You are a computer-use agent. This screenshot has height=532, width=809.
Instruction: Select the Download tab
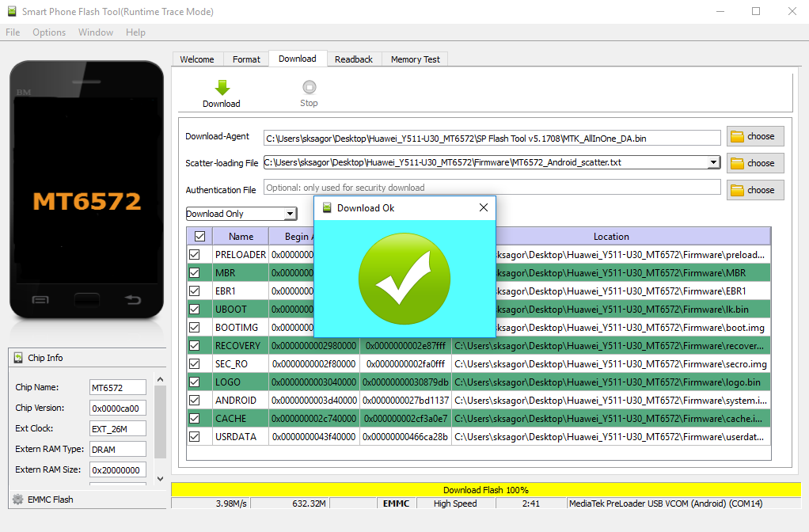(298, 59)
